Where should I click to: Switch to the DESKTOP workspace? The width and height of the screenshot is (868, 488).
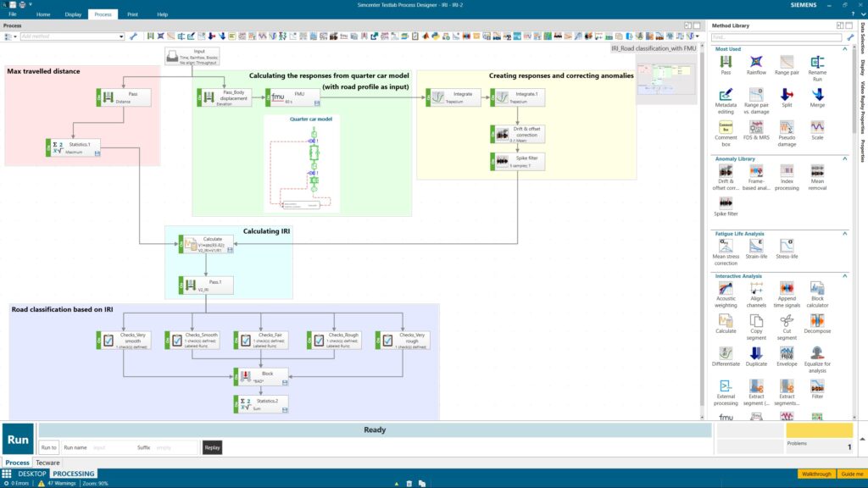pyautogui.click(x=31, y=474)
